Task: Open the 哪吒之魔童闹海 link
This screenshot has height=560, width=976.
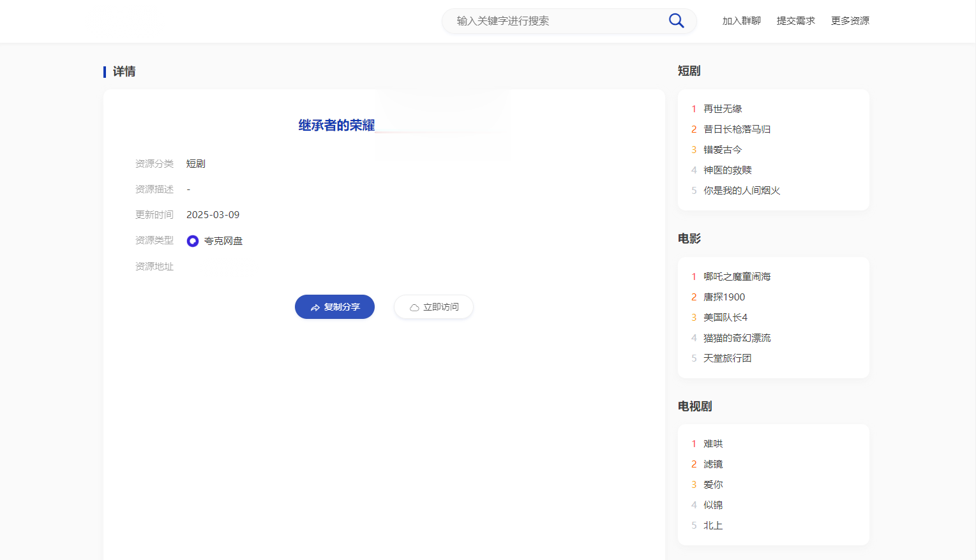Action: [737, 276]
